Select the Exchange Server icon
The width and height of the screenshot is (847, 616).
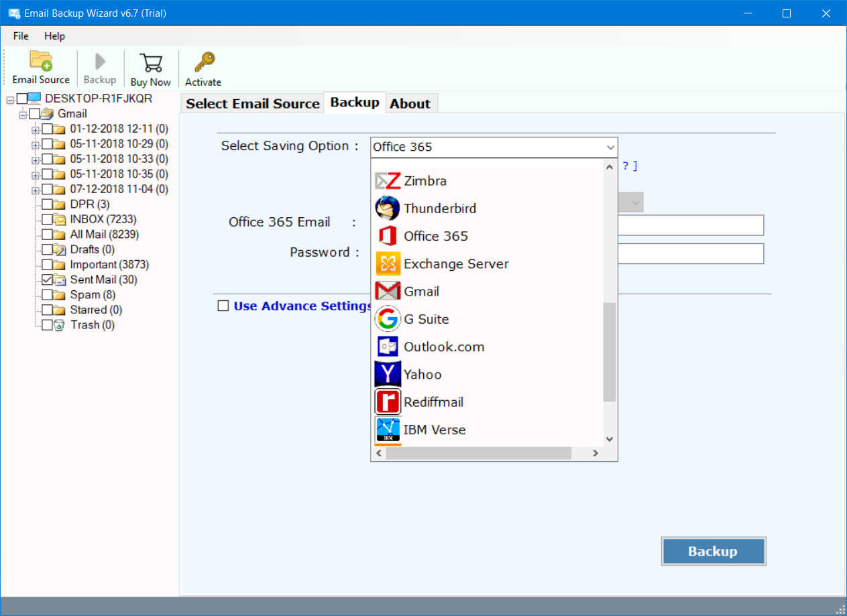click(x=388, y=263)
